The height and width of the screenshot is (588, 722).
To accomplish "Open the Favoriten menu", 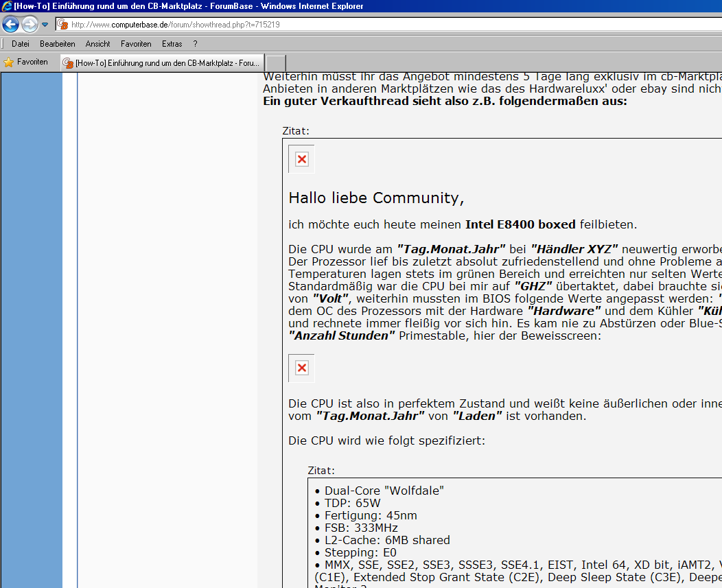I will pyautogui.click(x=136, y=44).
